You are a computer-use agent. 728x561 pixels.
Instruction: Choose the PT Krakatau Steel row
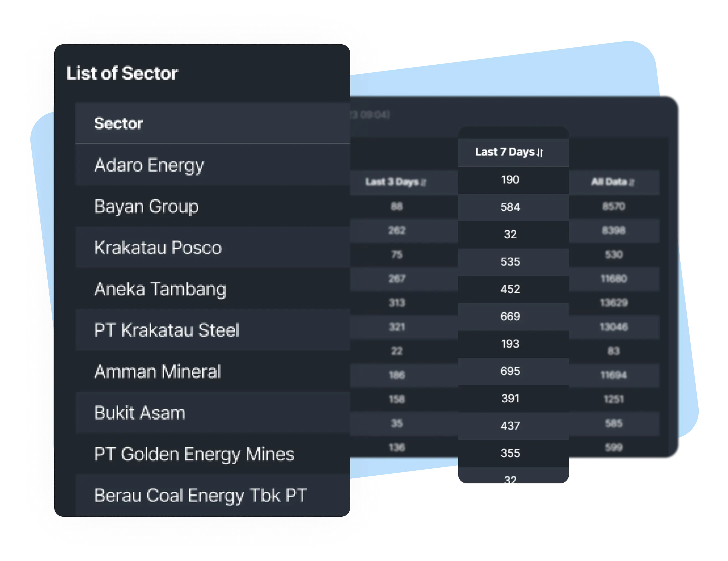click(213, 330)
